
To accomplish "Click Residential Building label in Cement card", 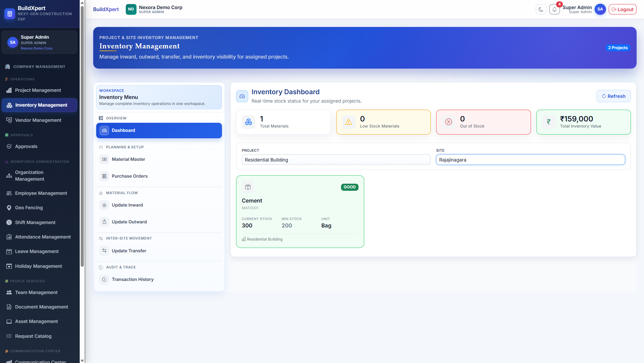I will pos(265,239).
